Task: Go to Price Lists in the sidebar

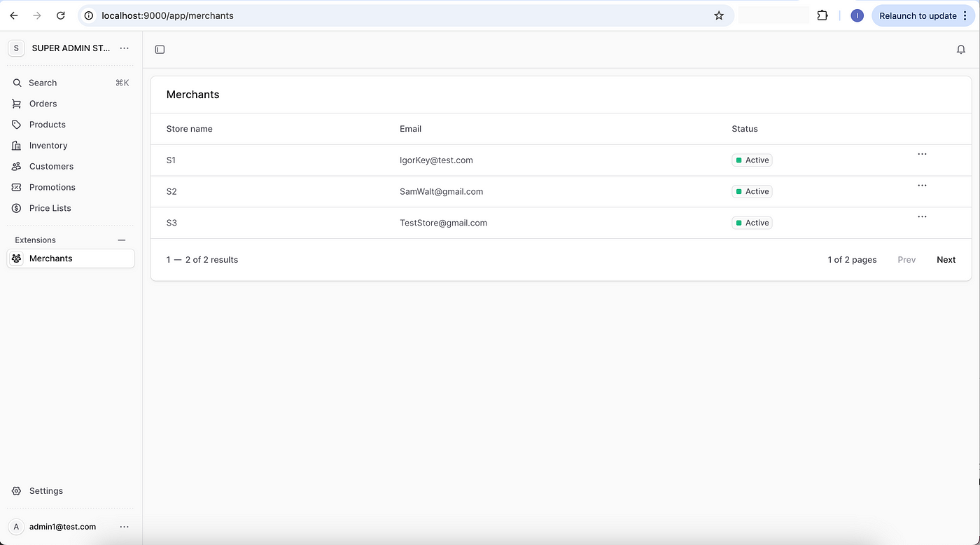Action: point(71,208)
